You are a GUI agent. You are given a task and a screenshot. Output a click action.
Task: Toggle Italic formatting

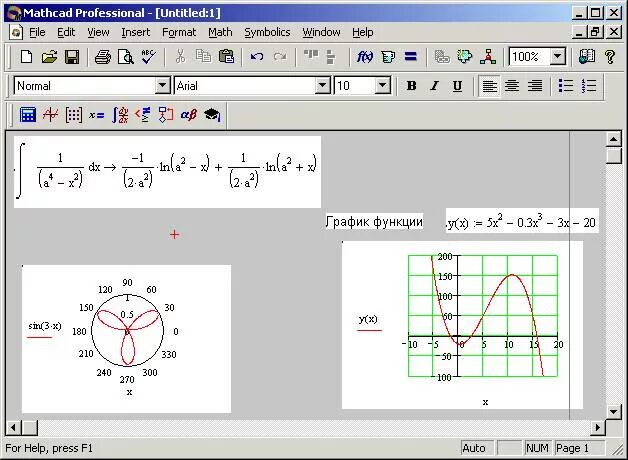[x=434, y=86]
